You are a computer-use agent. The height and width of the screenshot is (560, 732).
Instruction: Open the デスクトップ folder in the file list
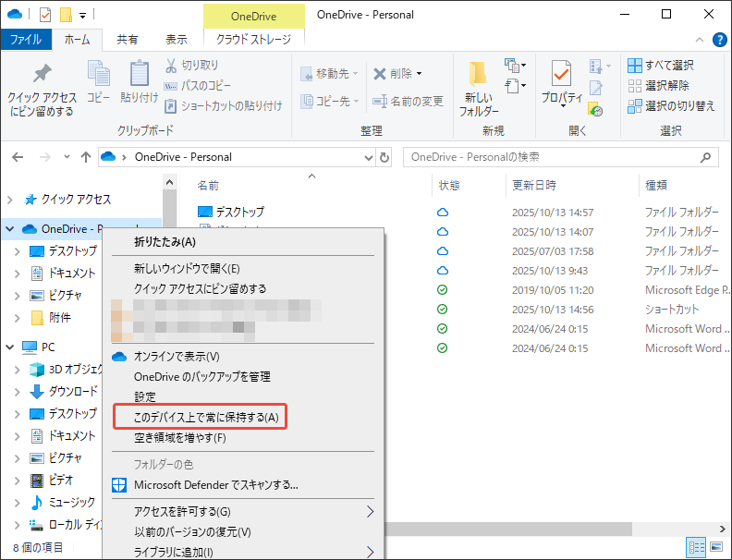[x=231, y=212]
